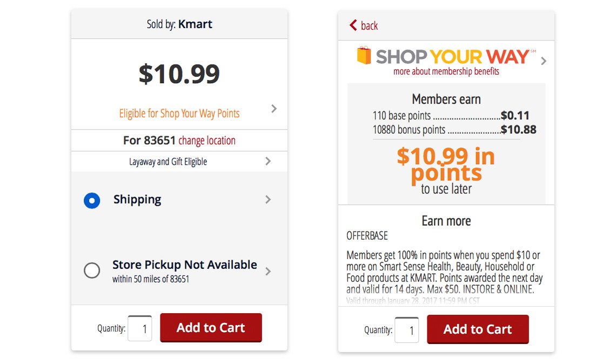Go back using the back text link
616x364 pixels.
pyautogui.click(x=369, y=26)
